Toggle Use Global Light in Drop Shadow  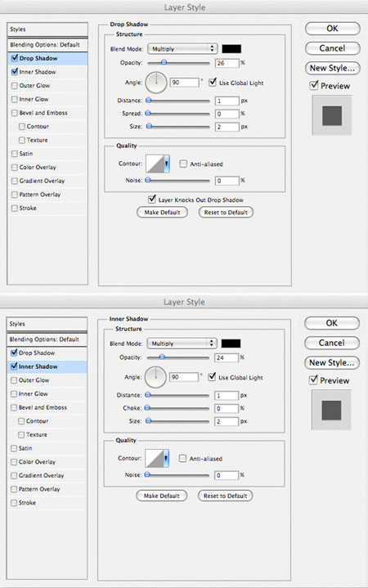tap(213, 82)
